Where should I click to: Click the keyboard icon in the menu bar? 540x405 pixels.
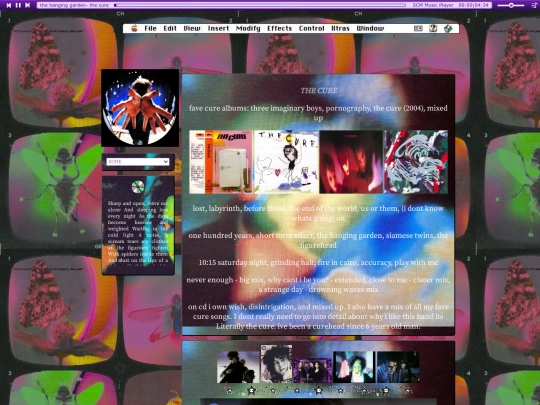pyautogui.click(x=418, y=29)
